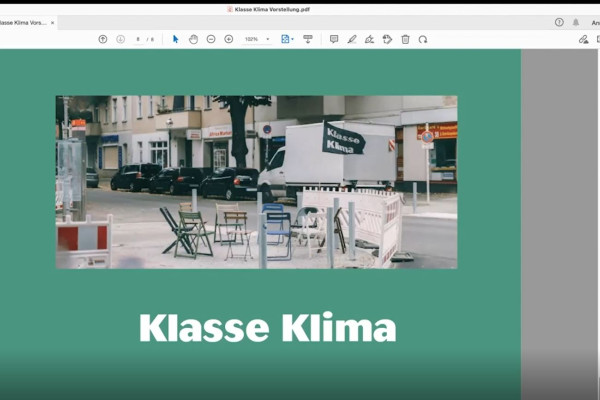Open the sign document pen tool
This screenshot has width=600, height=400.
coord(369,39)
